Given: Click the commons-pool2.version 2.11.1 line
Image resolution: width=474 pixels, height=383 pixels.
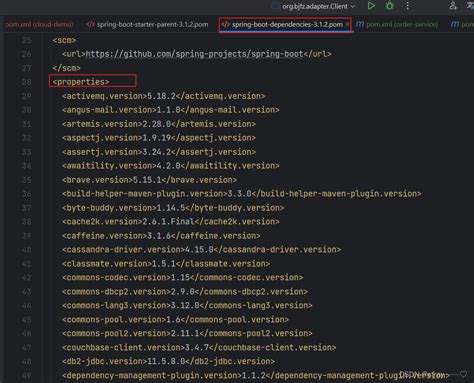Looking at the screenshot, I should click(187, 333).
